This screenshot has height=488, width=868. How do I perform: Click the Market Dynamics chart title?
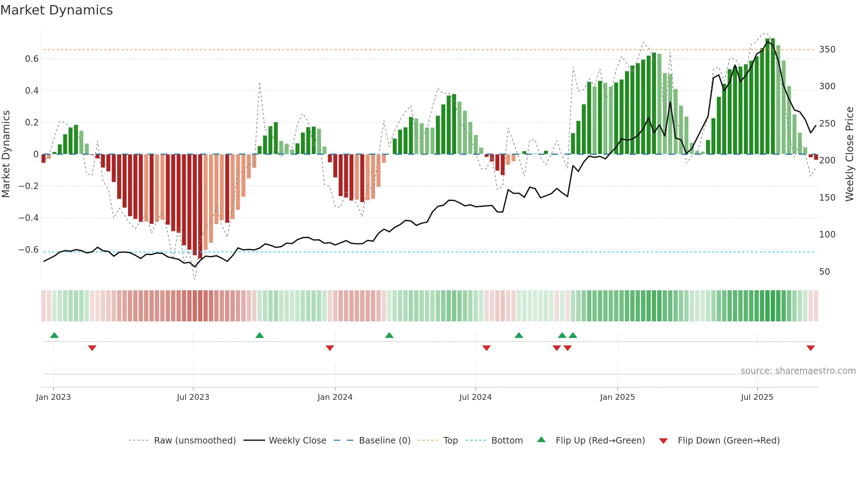click(56, 10)
